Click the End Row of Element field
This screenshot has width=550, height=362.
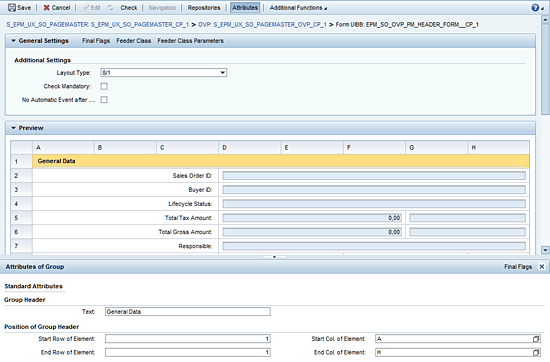pos(188,352)
